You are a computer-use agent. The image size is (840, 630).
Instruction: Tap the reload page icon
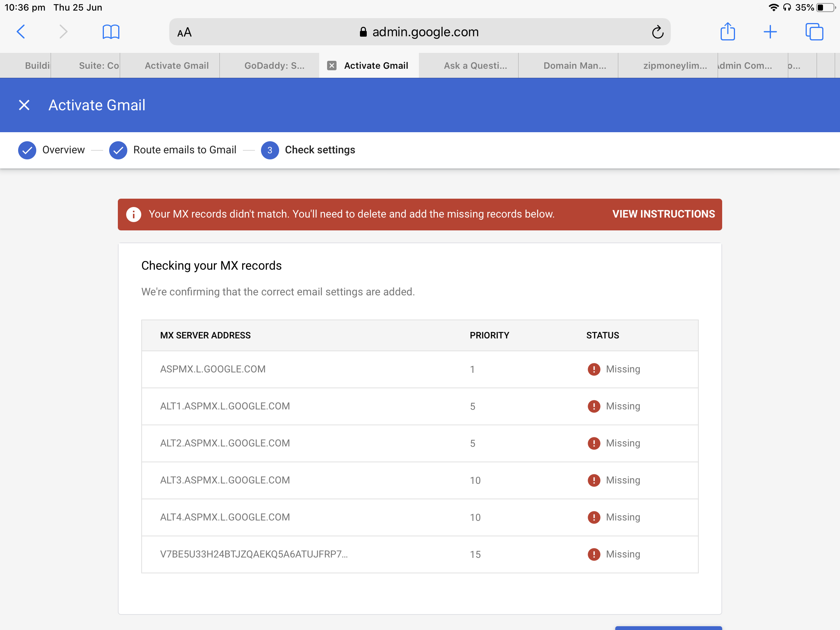click(x=657, y=32)
